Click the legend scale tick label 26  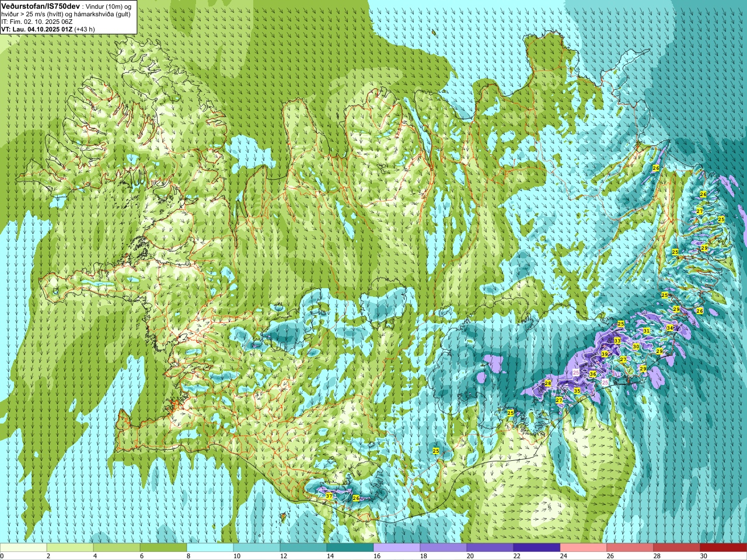pyautogui.click(x=610, y=556)
